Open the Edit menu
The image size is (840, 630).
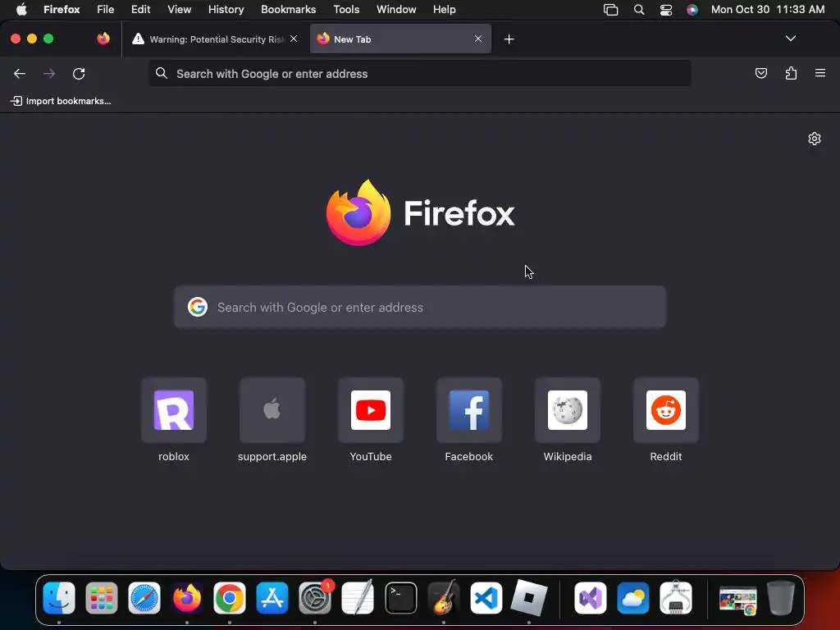(140, 9)
